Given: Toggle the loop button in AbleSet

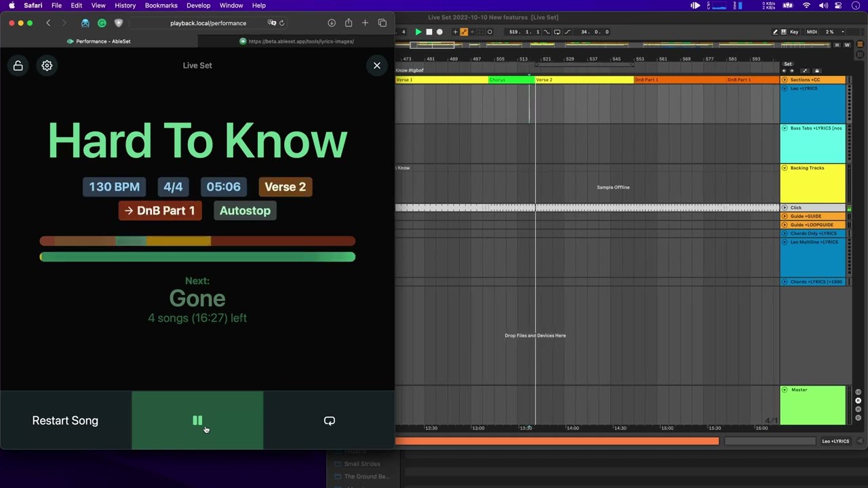Looking at the screenshot, I should point(330,420).
